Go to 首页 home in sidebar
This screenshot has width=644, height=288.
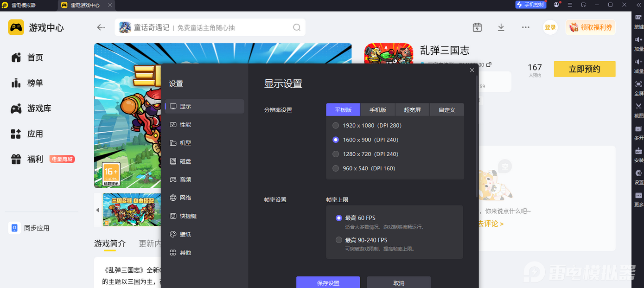pos(27,58)
